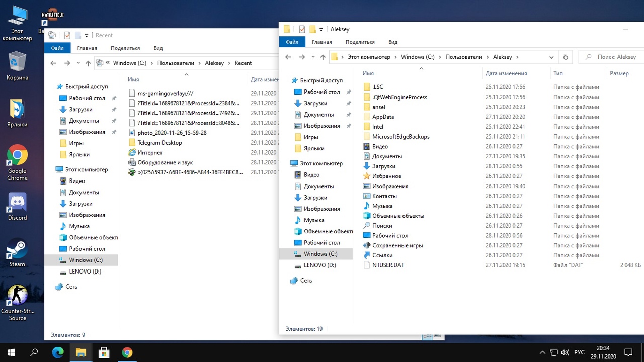Select Windows (C:) in Recent sidebar

[86, 260]
